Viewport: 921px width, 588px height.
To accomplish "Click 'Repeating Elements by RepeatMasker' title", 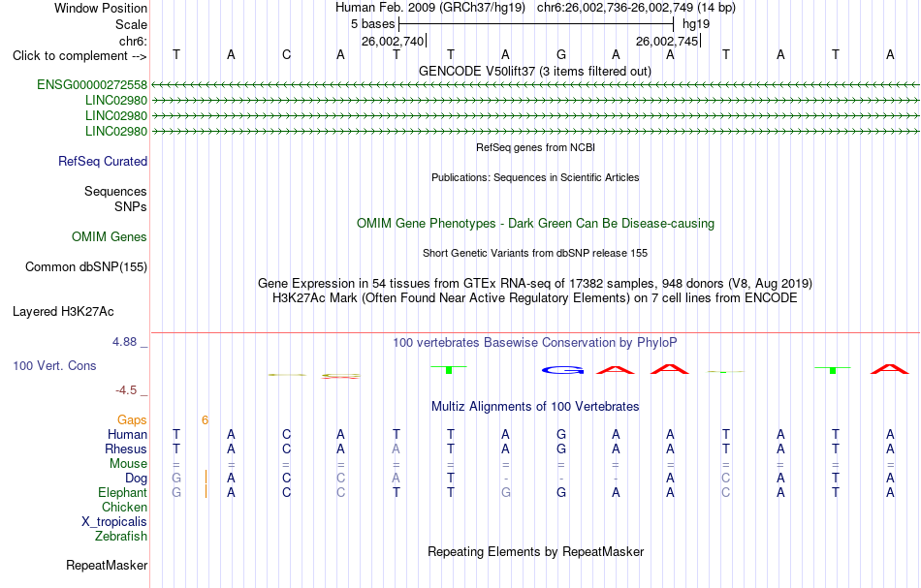I will point(535,552).
